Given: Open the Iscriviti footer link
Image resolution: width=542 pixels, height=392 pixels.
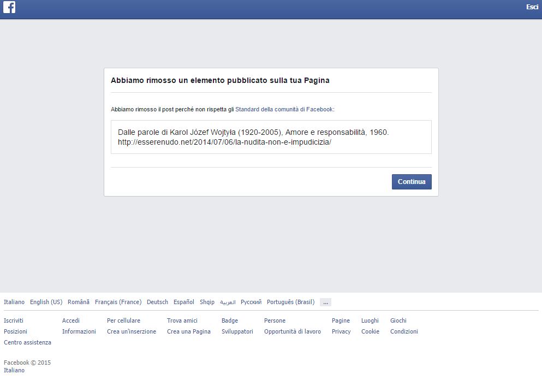Looking at the screenshot, I should tap(14, 321).
